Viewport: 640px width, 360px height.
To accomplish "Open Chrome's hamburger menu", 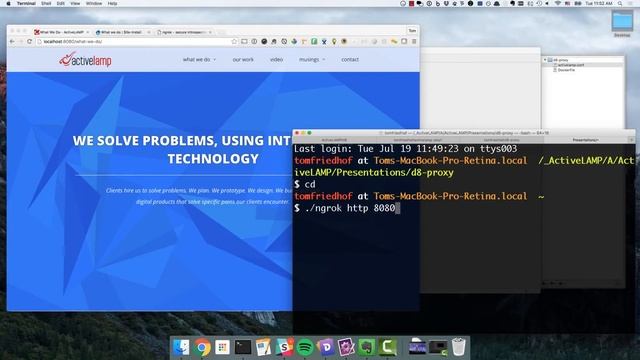I will tap(414, 42).
